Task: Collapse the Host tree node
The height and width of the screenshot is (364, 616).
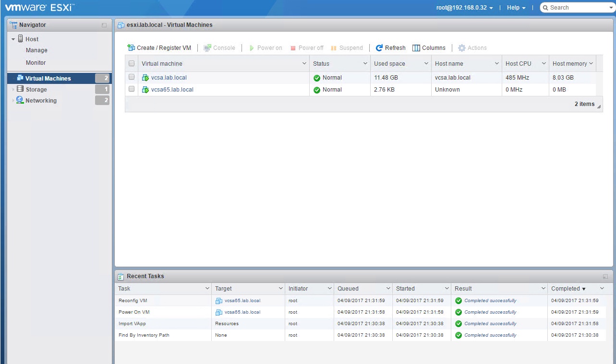Action: (x=13, y=39)
